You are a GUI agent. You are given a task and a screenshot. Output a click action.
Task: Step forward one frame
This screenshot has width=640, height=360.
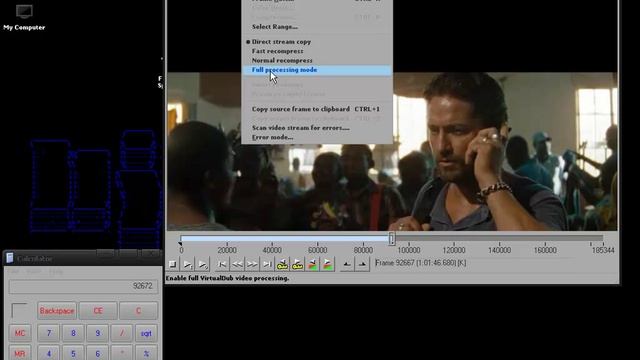coord(252,264)
